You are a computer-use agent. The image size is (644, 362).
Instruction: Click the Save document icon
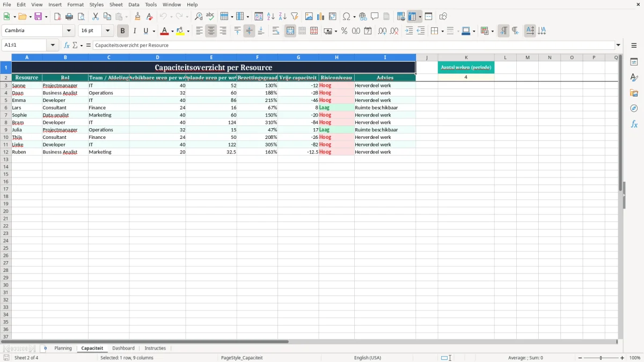38,17
